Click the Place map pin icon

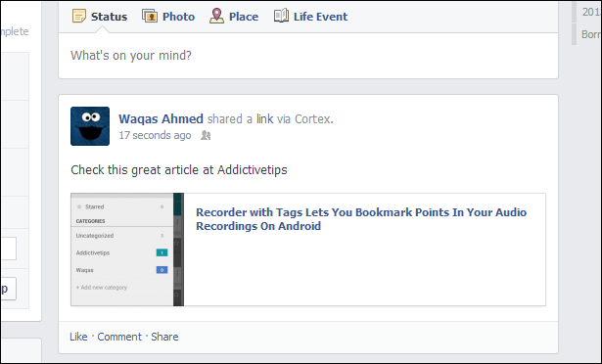point(216,16)
